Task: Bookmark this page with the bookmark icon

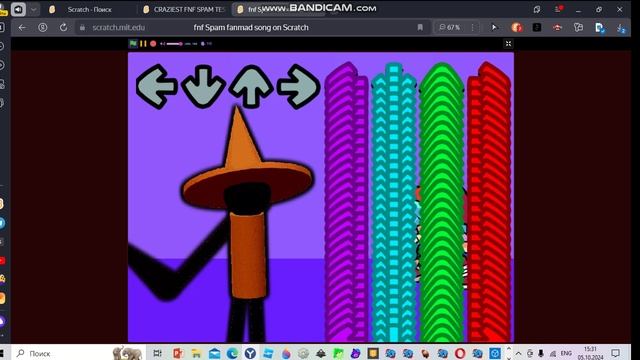Action: point(420,27)
